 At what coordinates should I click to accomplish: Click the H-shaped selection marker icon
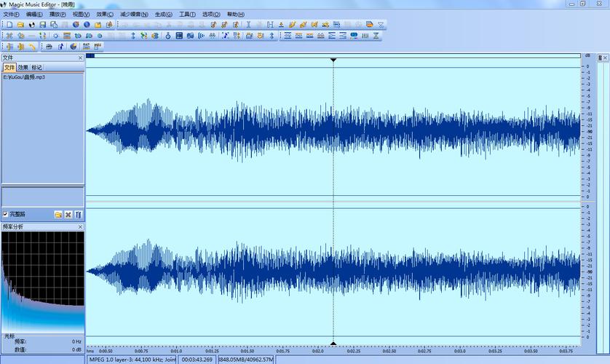pyautogui.click(x=270, y=25)
